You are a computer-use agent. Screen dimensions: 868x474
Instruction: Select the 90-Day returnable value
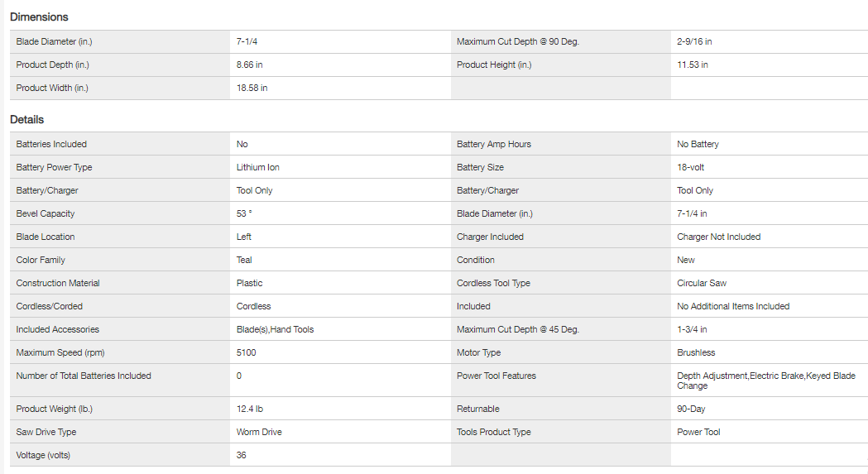pos(693,409)
